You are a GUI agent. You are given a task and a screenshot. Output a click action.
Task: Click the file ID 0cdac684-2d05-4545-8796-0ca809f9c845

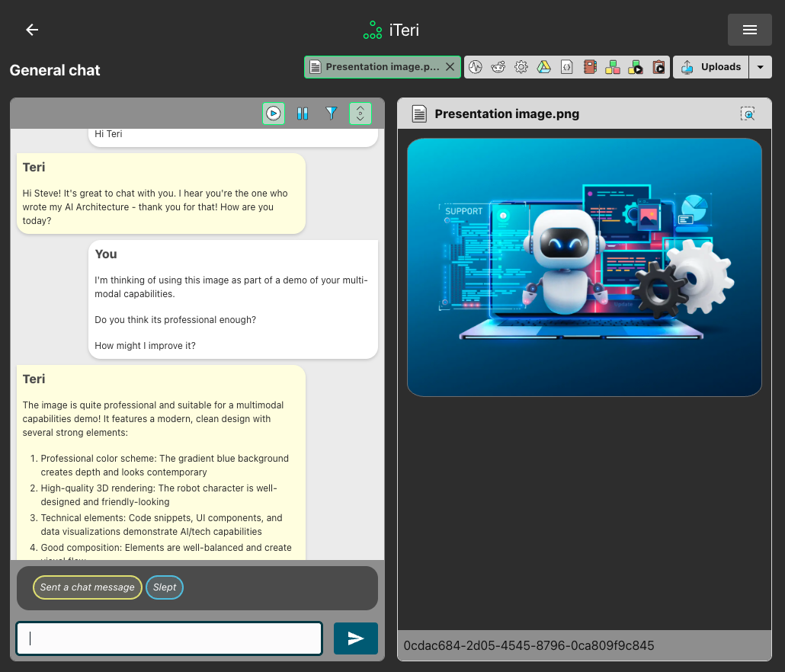[529, 645]
